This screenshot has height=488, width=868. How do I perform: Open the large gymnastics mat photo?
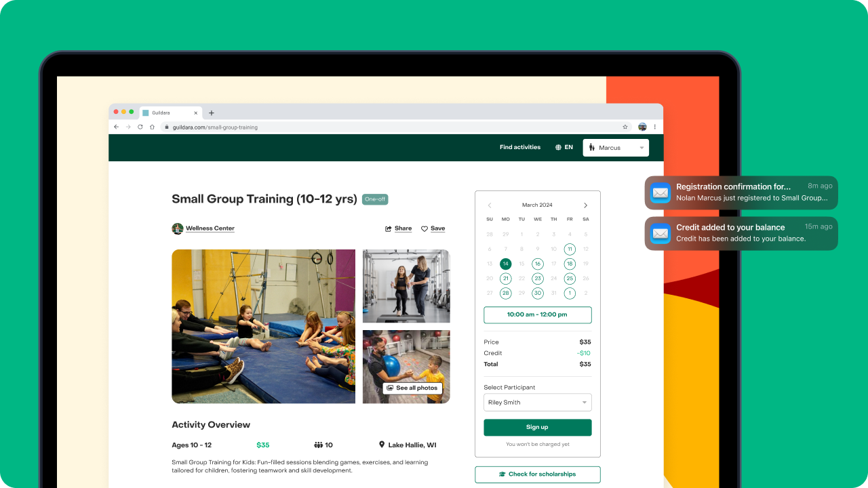click(263, 326)
